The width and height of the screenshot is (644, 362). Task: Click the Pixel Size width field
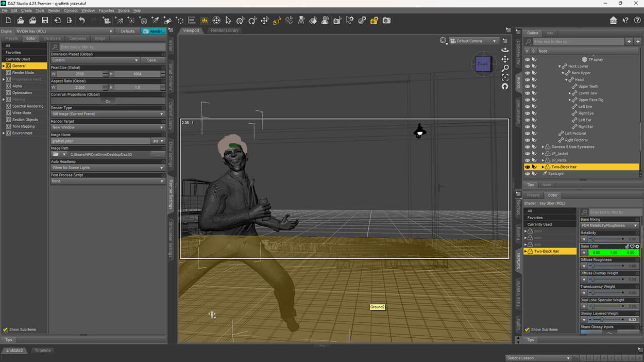pyautogui.click(x=79, y=74)
